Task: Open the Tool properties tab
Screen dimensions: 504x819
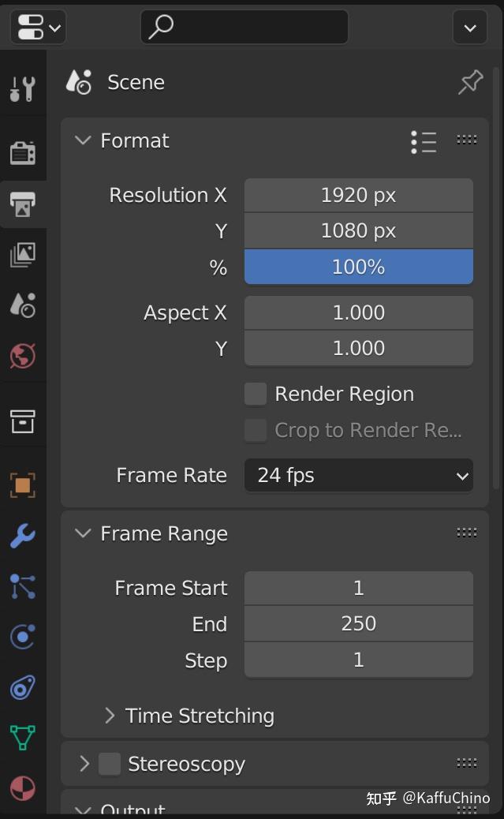Action: (x=23, y=89)
